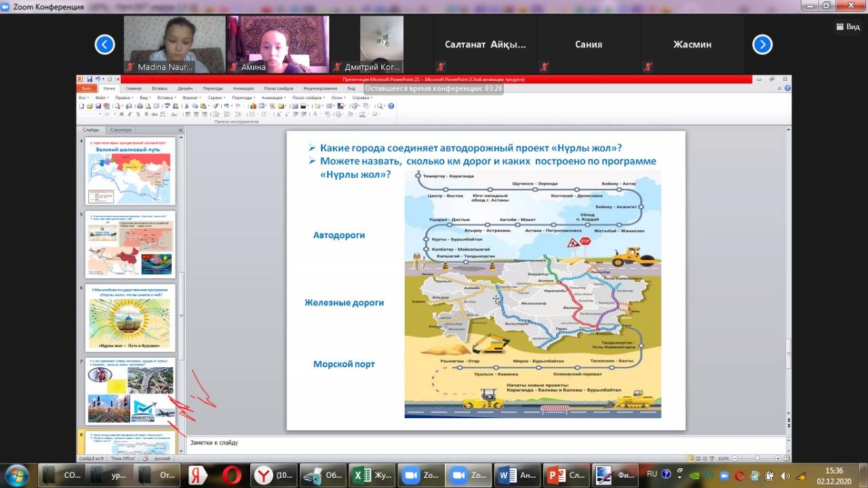
Task: Open the Word document from taskbar
Action: (517, 475)
